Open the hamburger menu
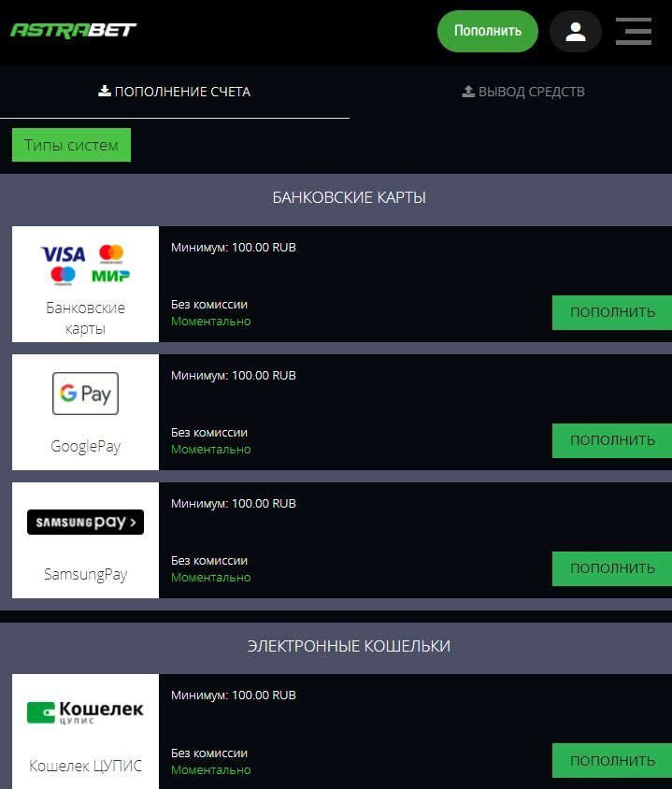 pyautogui.click(x=634, y=32)
